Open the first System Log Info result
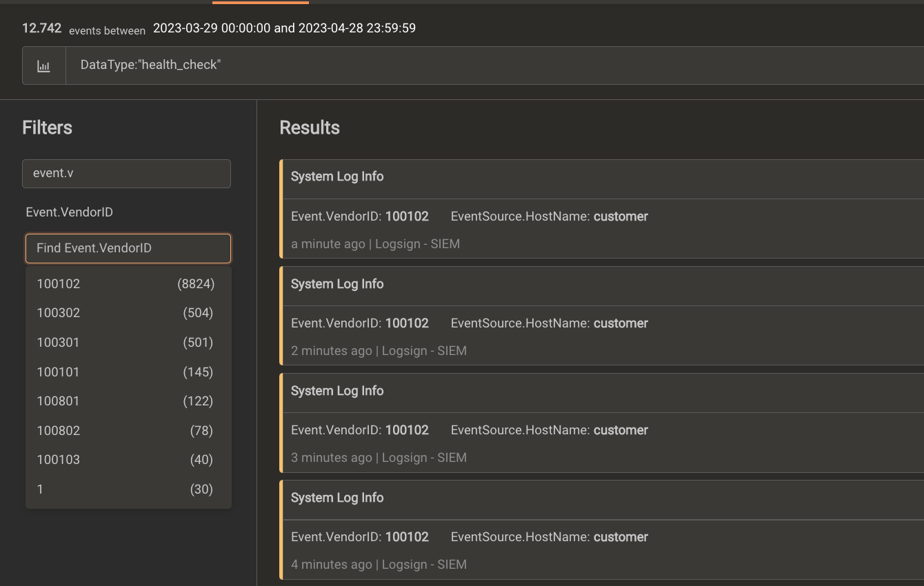This screenshot has height=586, width=924. tap(337, 176)
